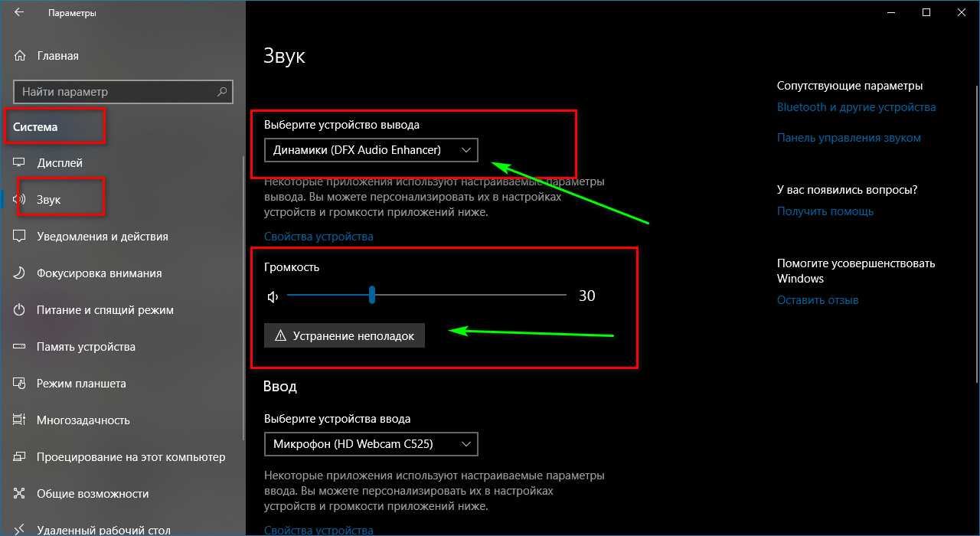Click the Home house icon

tap(20, 56)
